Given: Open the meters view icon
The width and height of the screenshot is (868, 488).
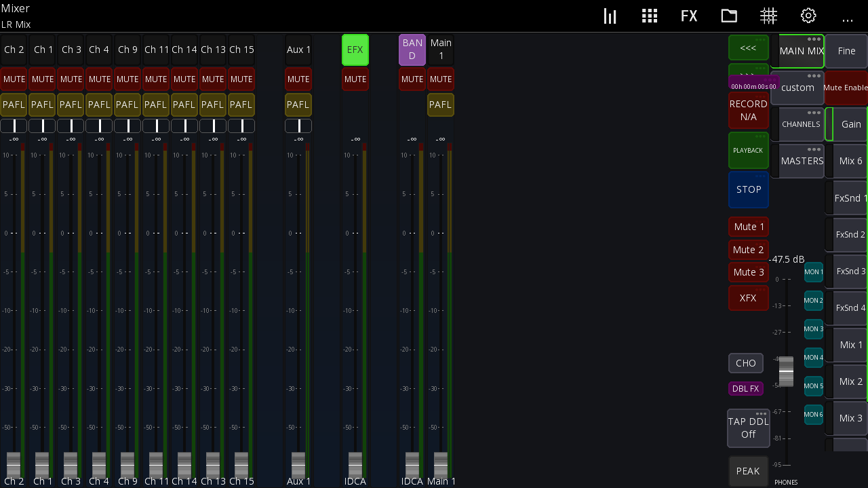Looking at the screenshot, I should (x=610, y=16).
